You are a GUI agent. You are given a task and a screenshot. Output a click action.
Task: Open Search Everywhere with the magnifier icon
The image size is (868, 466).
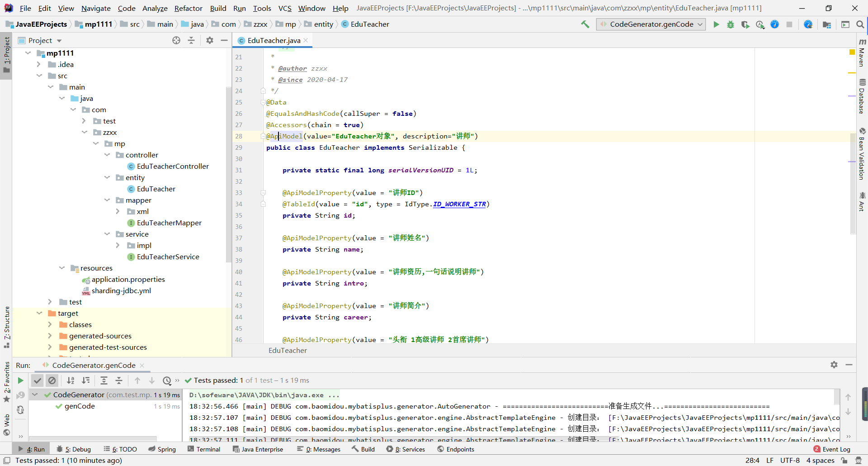click(x=860, y=24)
